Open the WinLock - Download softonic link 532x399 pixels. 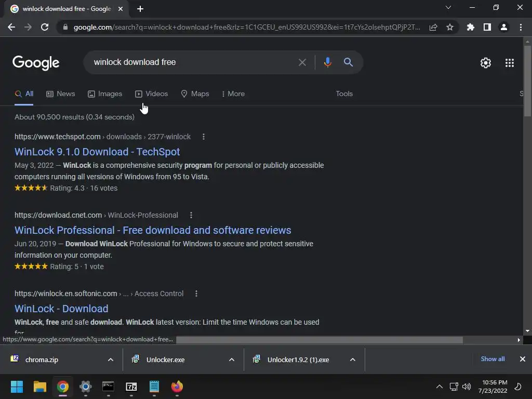61,309
